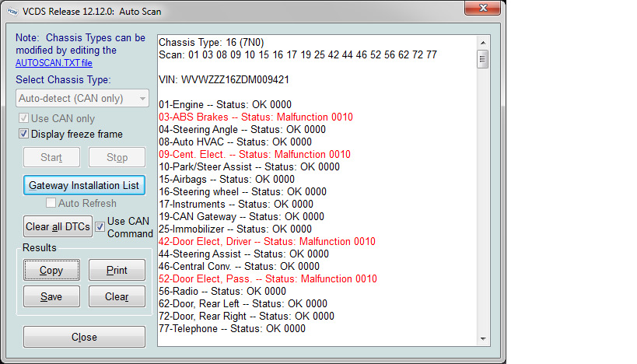
Task: Select the 19-CAN Gateway status line
Action: [241, 216]
